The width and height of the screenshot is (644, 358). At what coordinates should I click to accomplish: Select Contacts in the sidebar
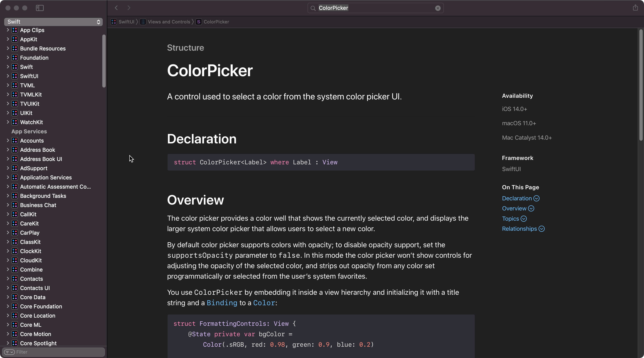[31, 279]
